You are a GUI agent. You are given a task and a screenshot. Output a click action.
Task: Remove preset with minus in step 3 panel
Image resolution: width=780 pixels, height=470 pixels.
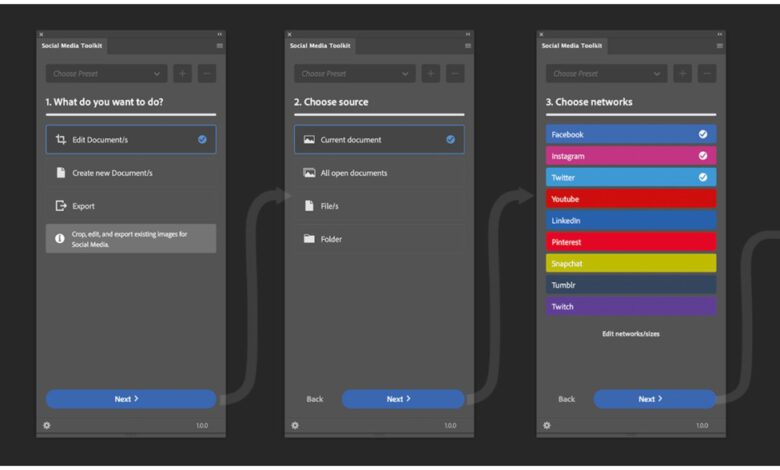click(707, 74)
